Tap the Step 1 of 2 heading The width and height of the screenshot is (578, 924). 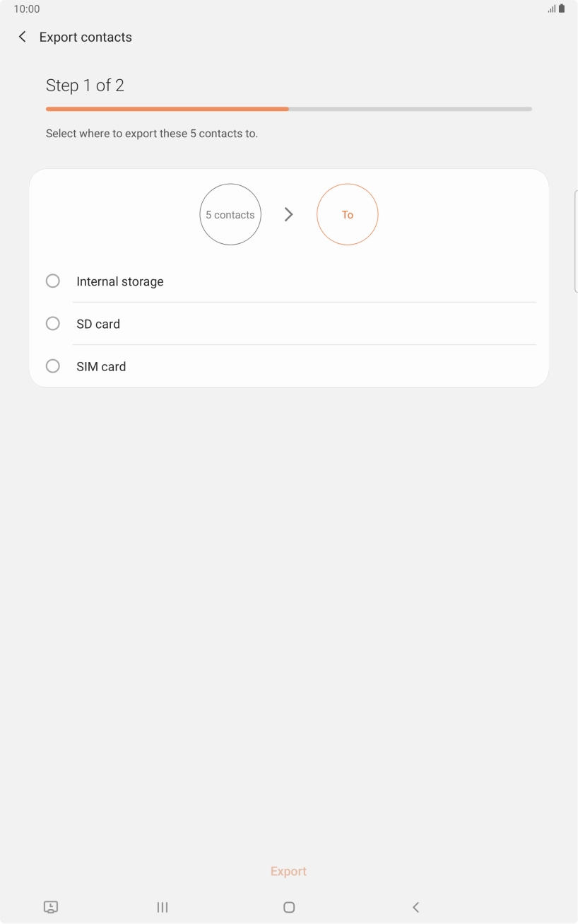85,86
